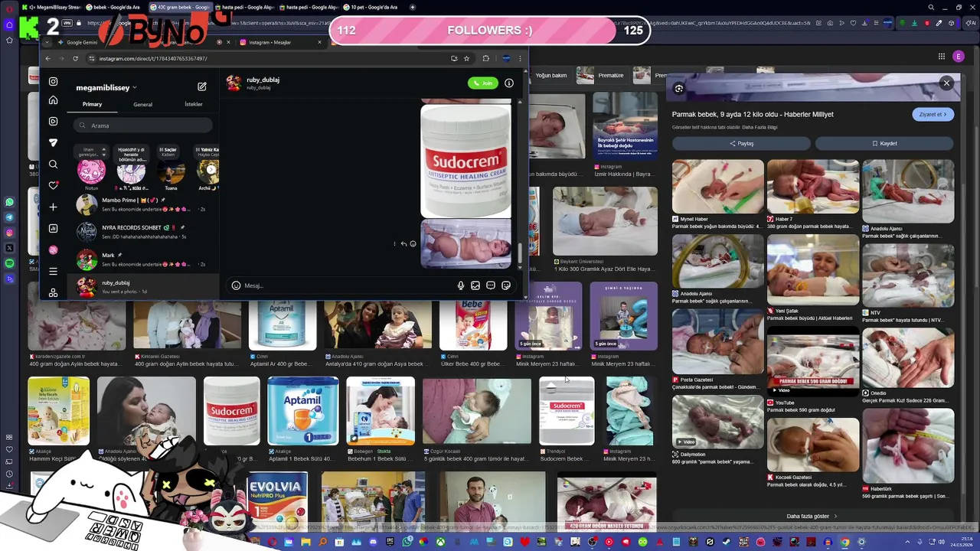Click Ziyaret et button
This screenshot has height=551, width=980.
coord(933,114)
